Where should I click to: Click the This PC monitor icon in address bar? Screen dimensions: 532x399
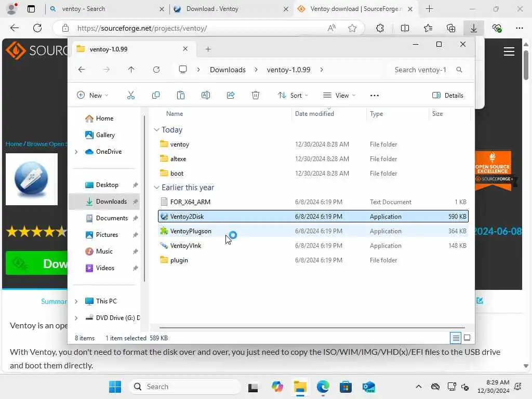pyautogui.click(x=183, y=70)
